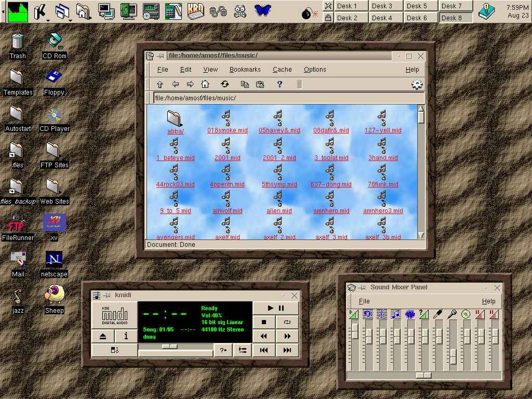Click the microphone channel icon in mixer
The image size is (532, 399).
[x=453, y=314]
